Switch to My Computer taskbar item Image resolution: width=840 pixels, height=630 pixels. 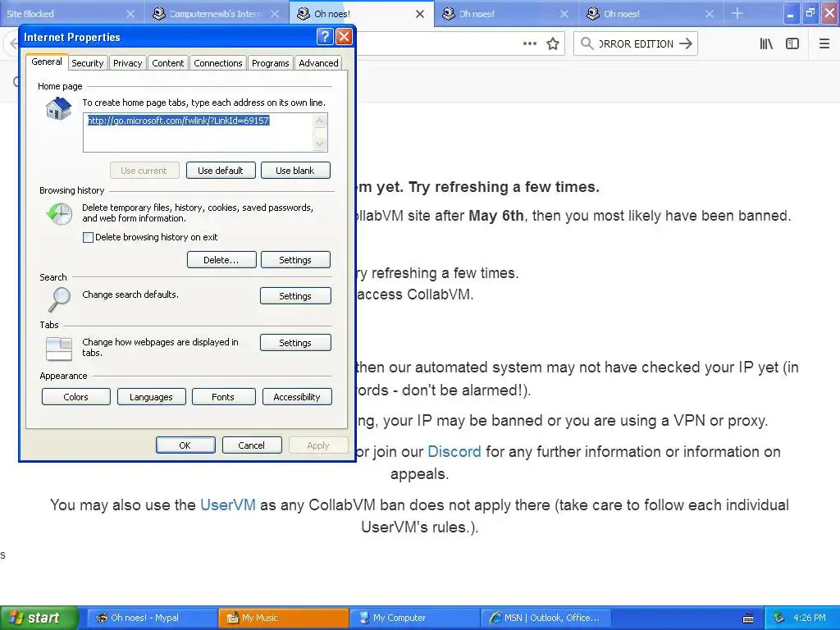click(414, 618)
